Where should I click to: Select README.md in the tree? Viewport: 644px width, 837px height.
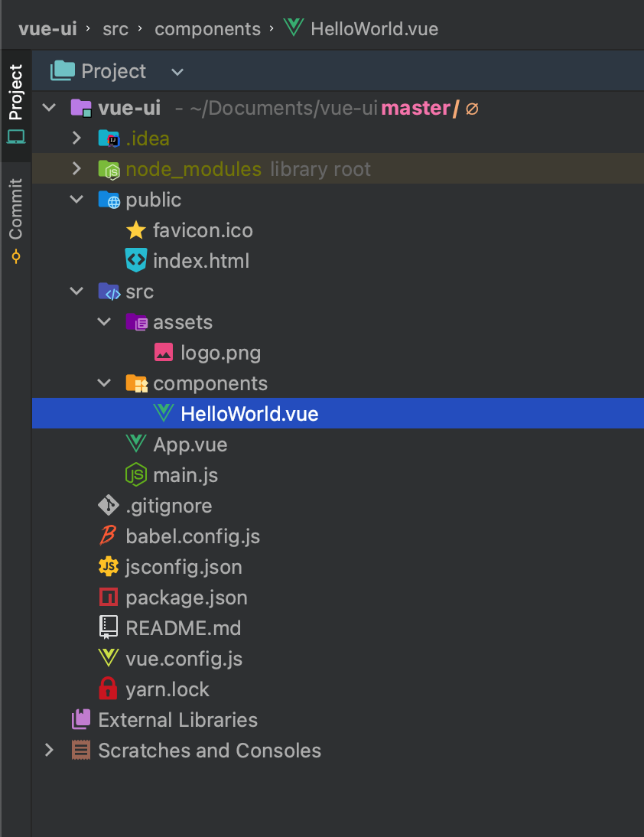click(x=183, y=627)
